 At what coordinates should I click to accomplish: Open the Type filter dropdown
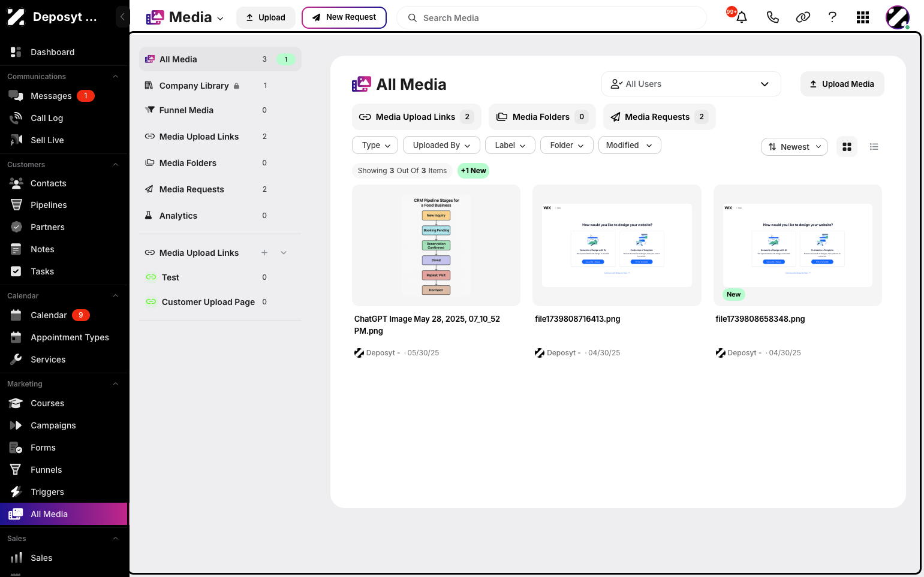tap(376, 145)
